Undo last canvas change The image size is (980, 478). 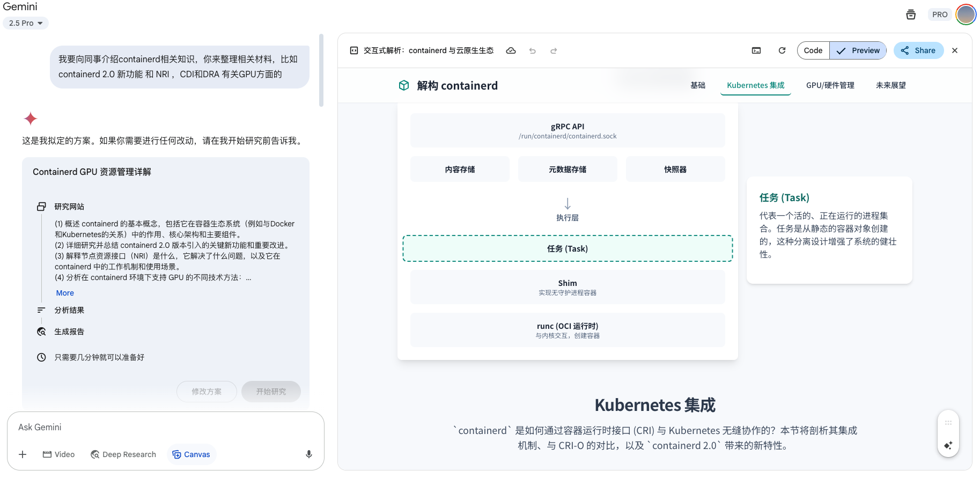click(532, 50)
